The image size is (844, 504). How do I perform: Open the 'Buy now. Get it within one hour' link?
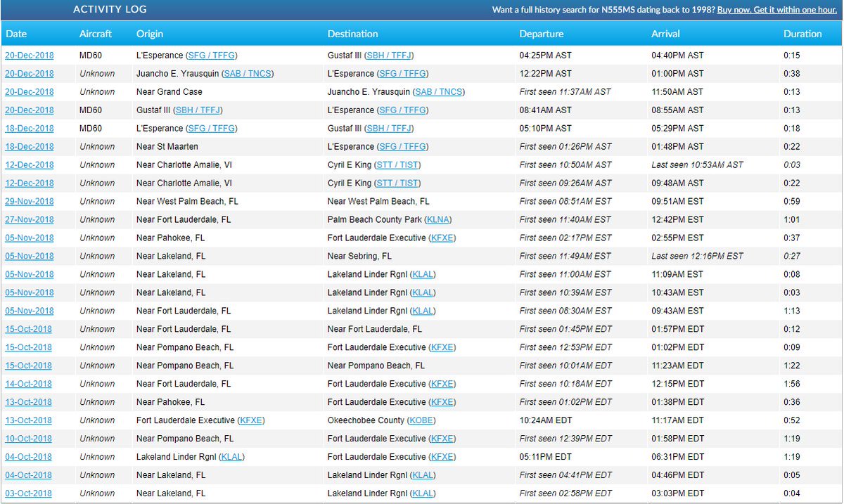click(x=778, y=11)
